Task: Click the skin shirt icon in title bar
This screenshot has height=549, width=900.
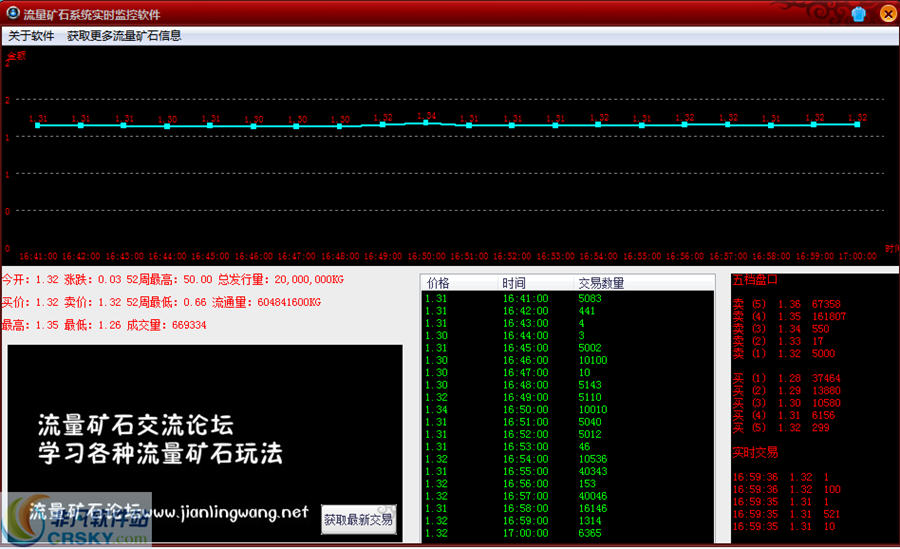Action: coord(859,14)
